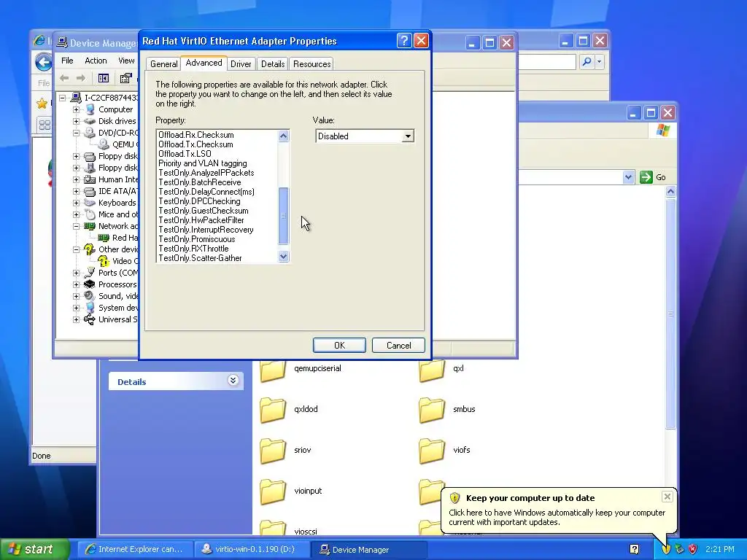Viewport: 747px width, 560px height.
Task: Open the vioinput folder
Action: [x=273, y=491]
